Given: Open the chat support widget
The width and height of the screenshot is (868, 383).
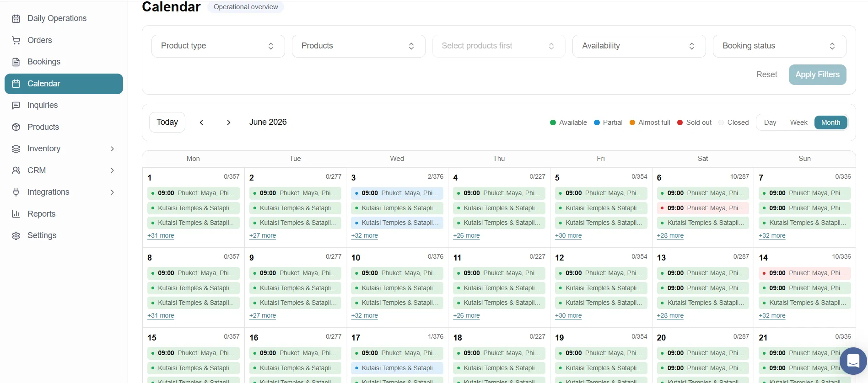Looking at the screenshot, I should (853, 361).
